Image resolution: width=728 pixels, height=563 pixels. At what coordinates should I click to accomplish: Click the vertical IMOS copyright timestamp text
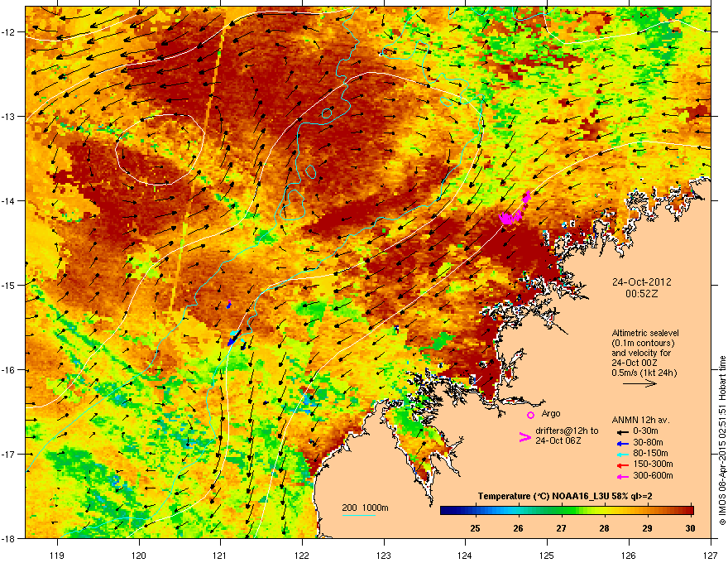click(722, 440)
